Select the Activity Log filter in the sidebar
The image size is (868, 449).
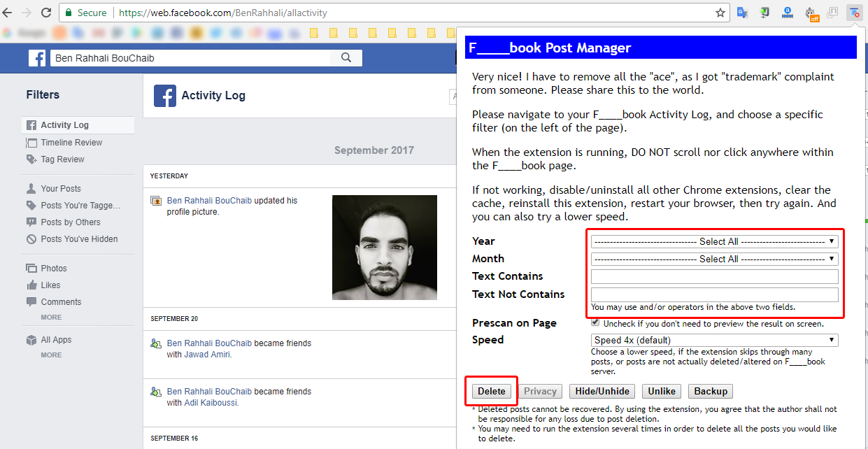(78, 125)
